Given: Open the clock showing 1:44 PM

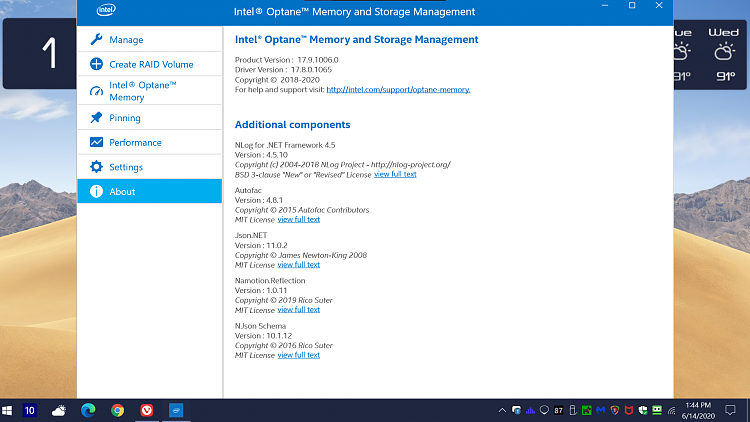Looking at the screenshot, I should tap(698, 411).
